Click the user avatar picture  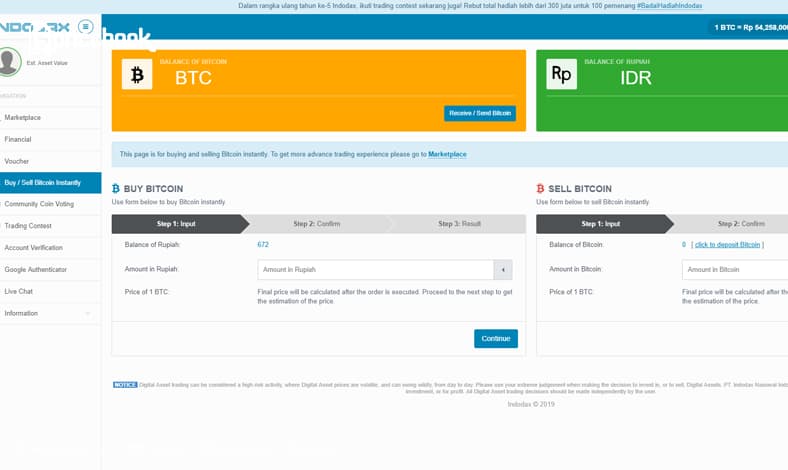(x=10, y=62)
